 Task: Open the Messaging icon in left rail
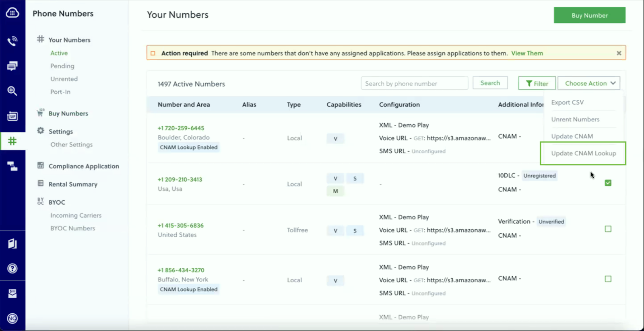click(12, 66)
